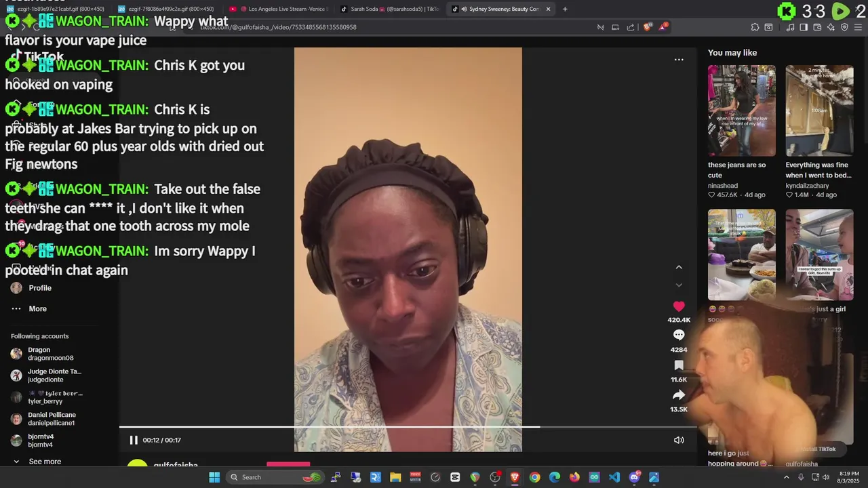868x488 pixels.
Task: Open Firefox from the taskbar
Action: pyautogui.click(x=574, y=477)
